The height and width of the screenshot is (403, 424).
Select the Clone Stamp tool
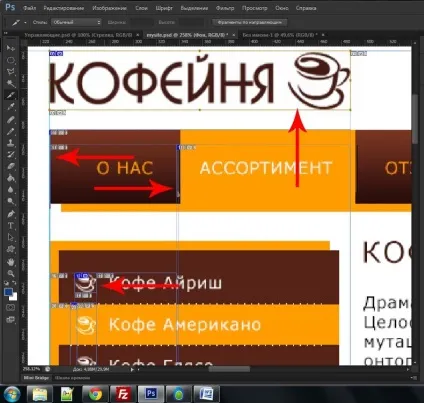click(11, 143)
